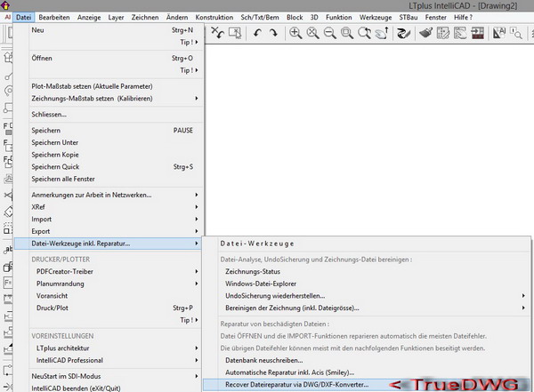Screen dimensions: 534x392
Task: Click the red and black table icon
Action: pos(477,33)
